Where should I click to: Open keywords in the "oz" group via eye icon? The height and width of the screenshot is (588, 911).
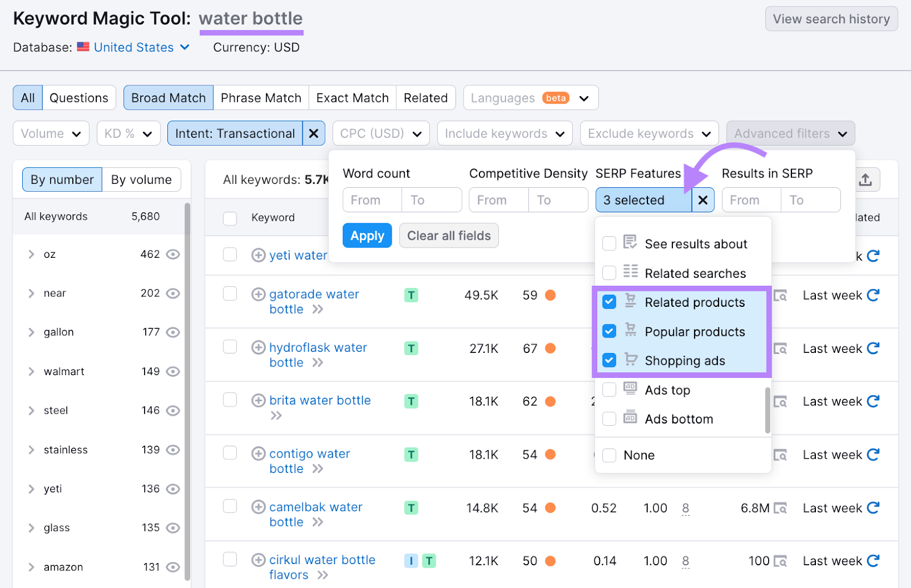tap(173, 254)
